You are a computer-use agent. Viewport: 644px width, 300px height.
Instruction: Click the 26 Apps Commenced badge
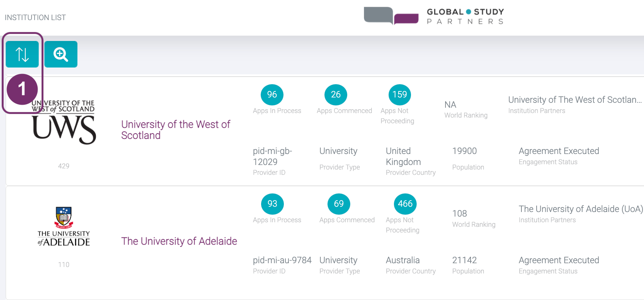tap(335, 94)
